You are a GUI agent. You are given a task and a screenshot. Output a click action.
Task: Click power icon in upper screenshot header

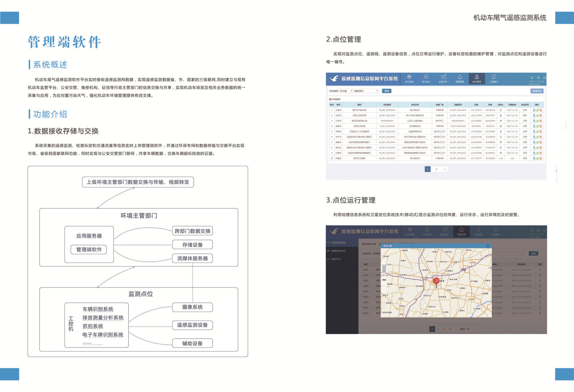coord(544,78)
